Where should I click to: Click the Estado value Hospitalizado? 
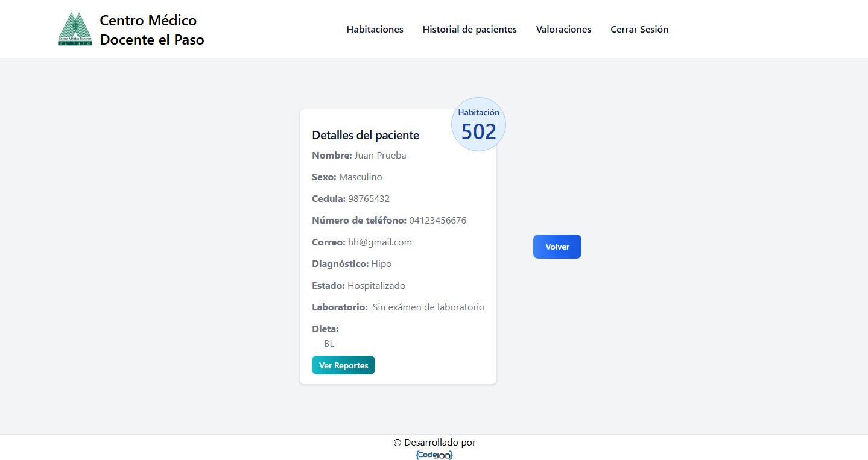376,286
